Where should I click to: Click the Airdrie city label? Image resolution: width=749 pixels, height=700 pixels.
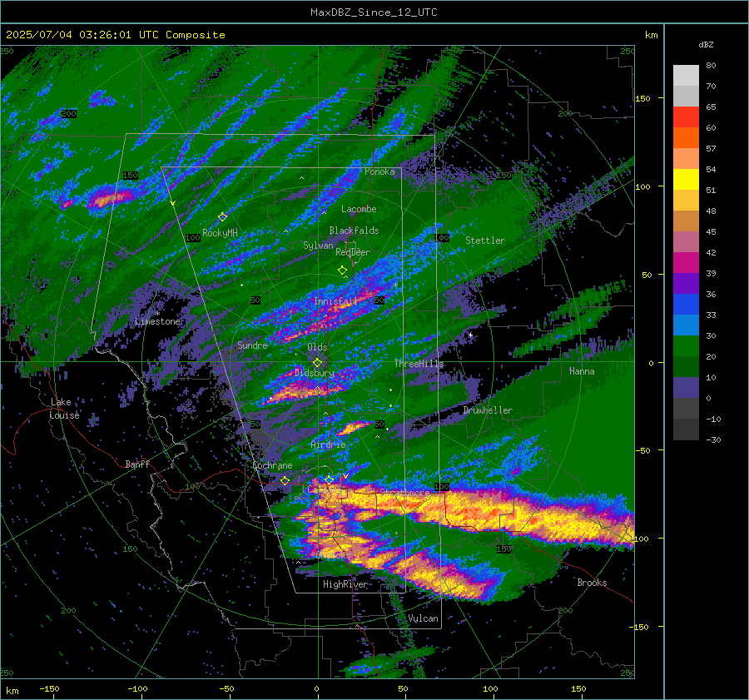pos(328,444)
